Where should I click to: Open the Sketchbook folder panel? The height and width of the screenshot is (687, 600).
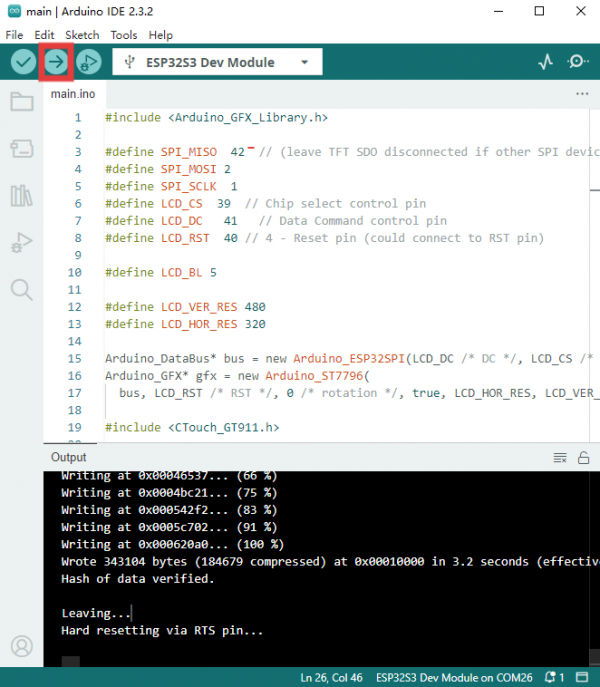[21, 102]
